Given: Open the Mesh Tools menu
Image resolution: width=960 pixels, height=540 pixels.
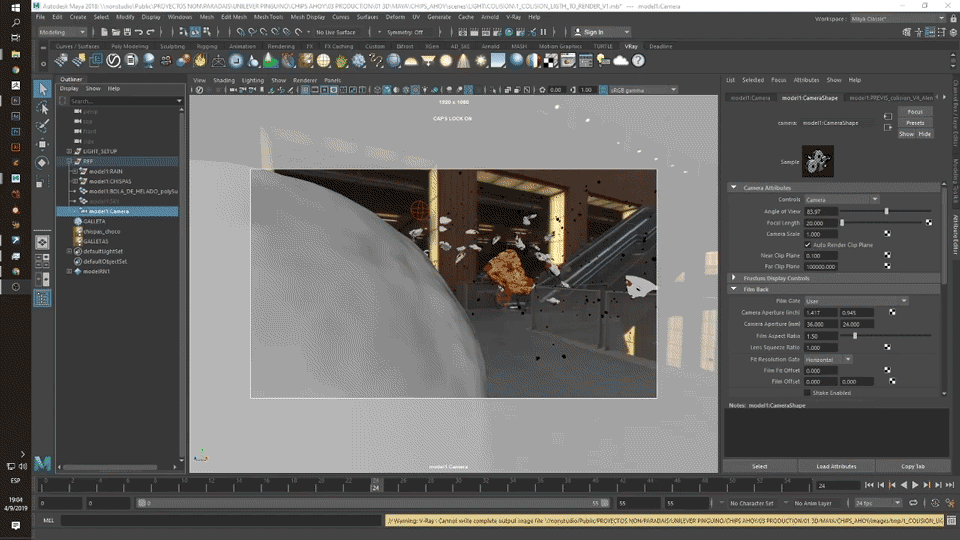Looking at the screenshot, I should coord(268,17).
